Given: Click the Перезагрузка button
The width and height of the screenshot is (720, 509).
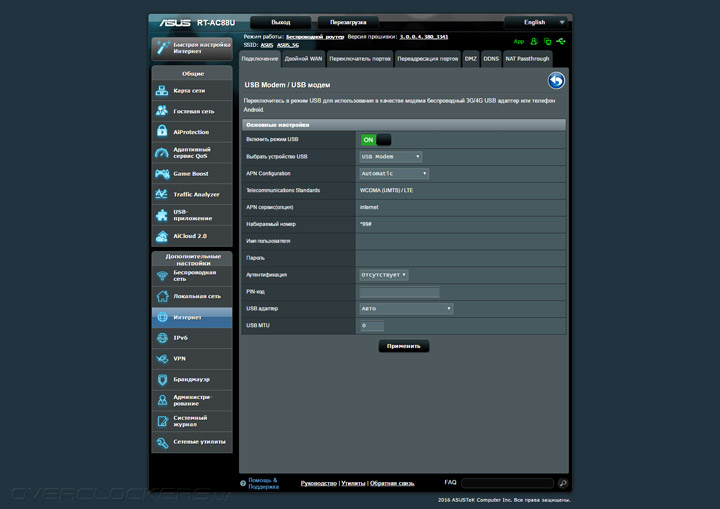Looking at the screenshot, I should point(347,21).
